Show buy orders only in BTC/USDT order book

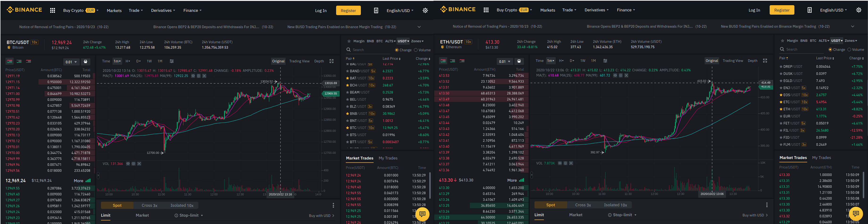click(x=19, y=61)
